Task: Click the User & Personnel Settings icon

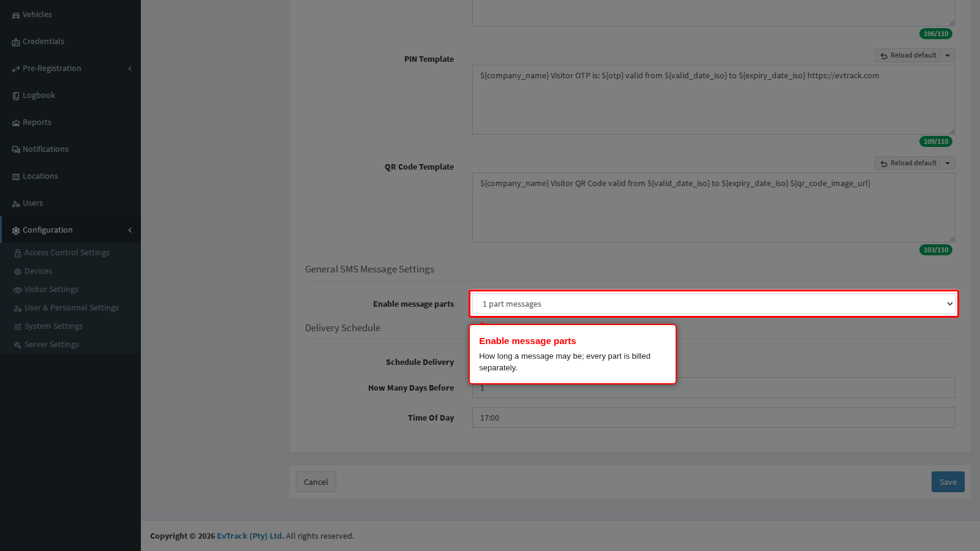Action: [x=18, y=309]
